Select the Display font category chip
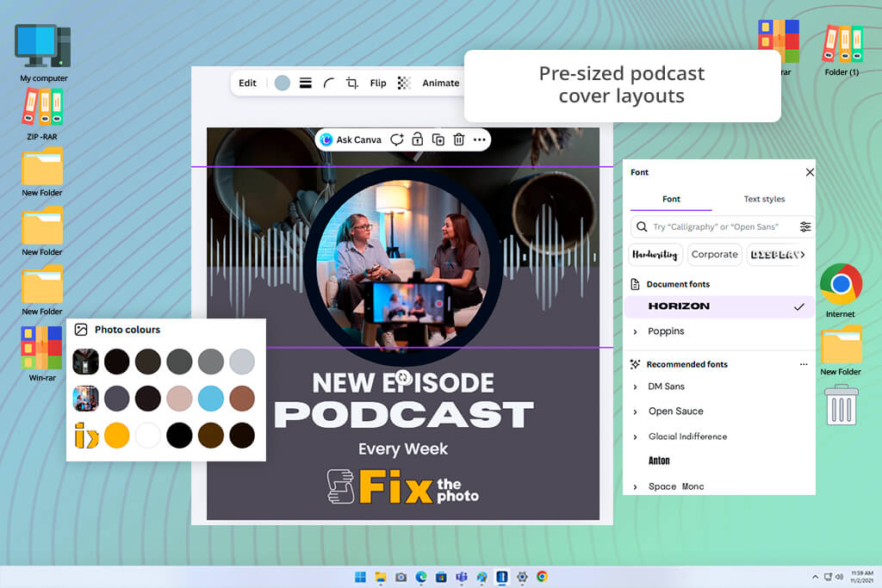The width and height of the screenshot is (882, 588). 774,255
